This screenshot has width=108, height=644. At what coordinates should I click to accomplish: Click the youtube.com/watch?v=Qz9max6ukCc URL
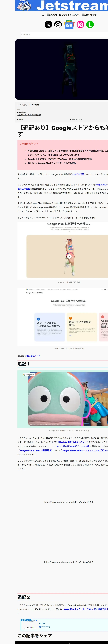click(x=69, y=562)
